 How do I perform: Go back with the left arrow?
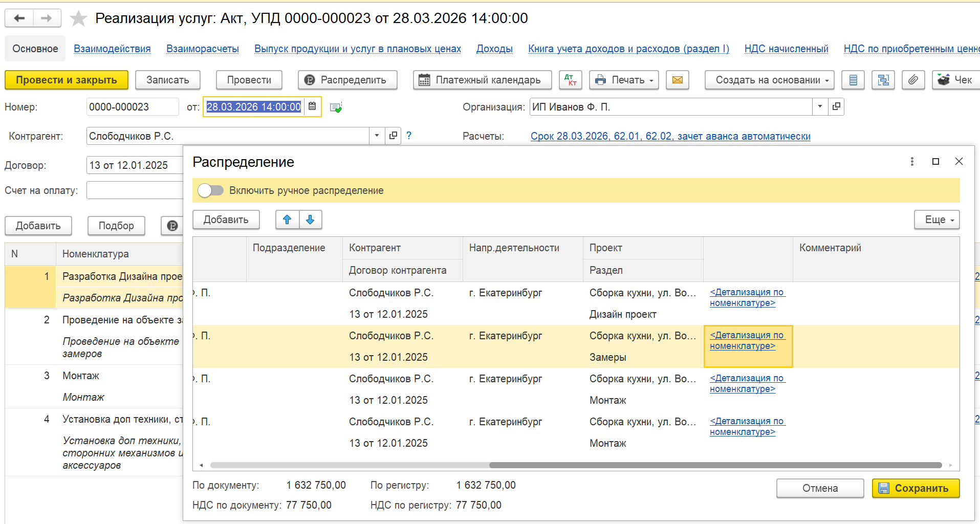tap(19, 18)
